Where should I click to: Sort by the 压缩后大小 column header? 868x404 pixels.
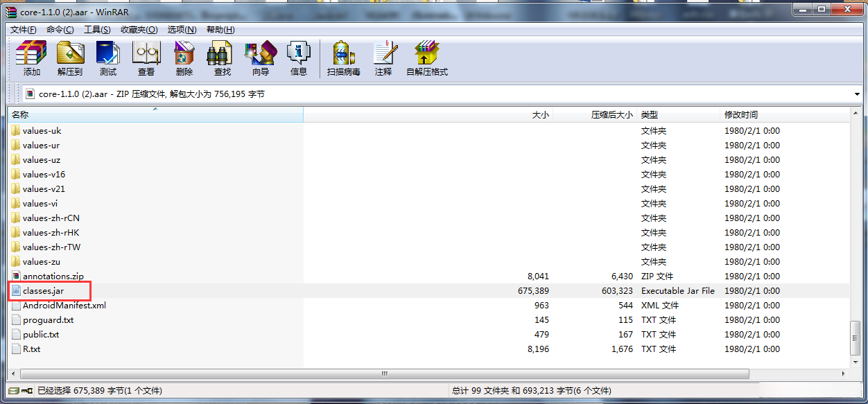click(595, 115)
